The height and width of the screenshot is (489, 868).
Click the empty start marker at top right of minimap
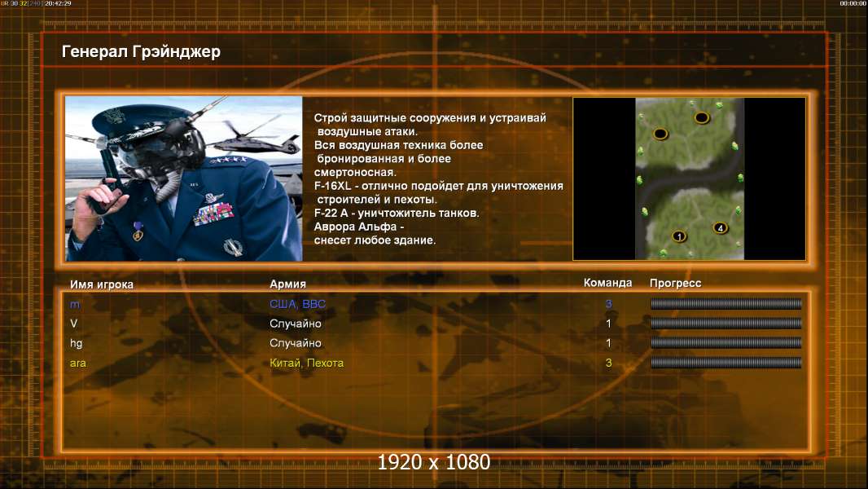[702, 117]
